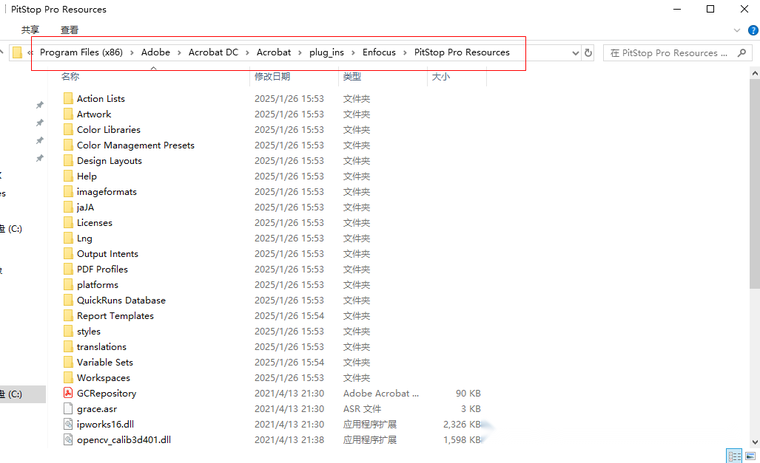Select the Artwork folder icon

point(68,114)
